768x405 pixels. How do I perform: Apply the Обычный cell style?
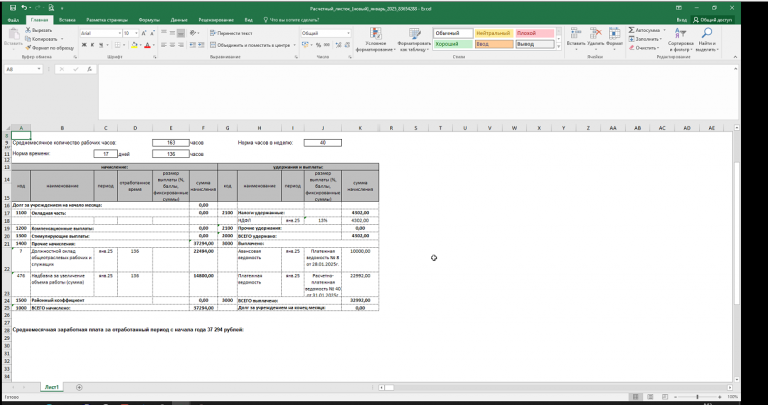point(453,33)
